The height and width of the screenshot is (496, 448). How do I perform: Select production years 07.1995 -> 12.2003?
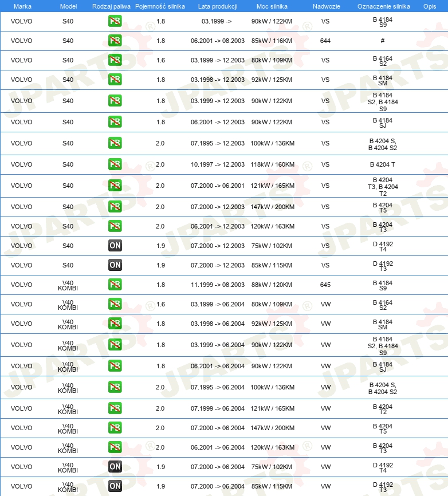218,143
